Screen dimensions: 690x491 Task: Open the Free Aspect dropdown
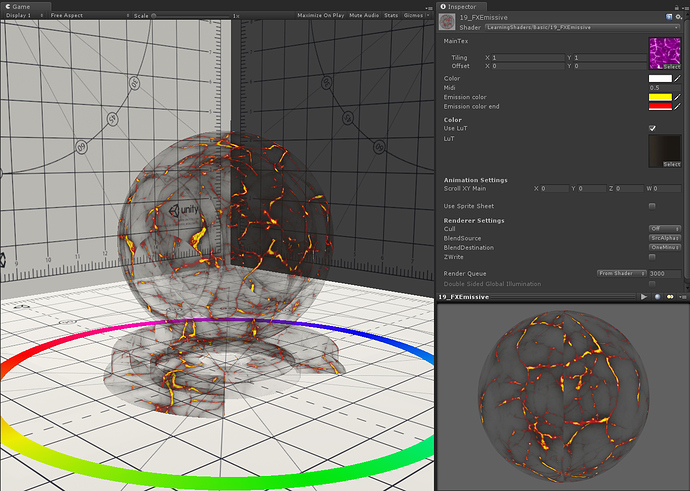[x=89, y=15]
